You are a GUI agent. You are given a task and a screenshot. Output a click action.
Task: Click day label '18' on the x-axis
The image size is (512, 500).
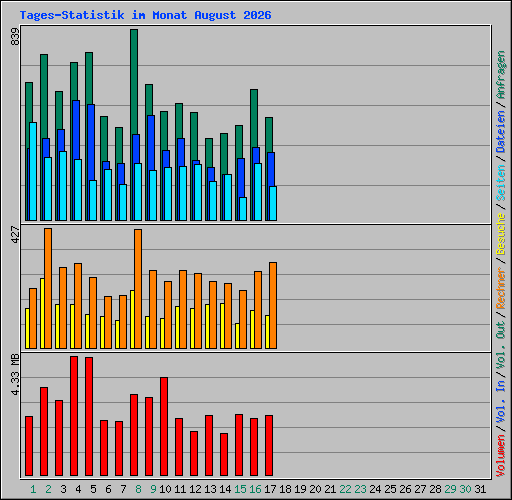(285, 489)
